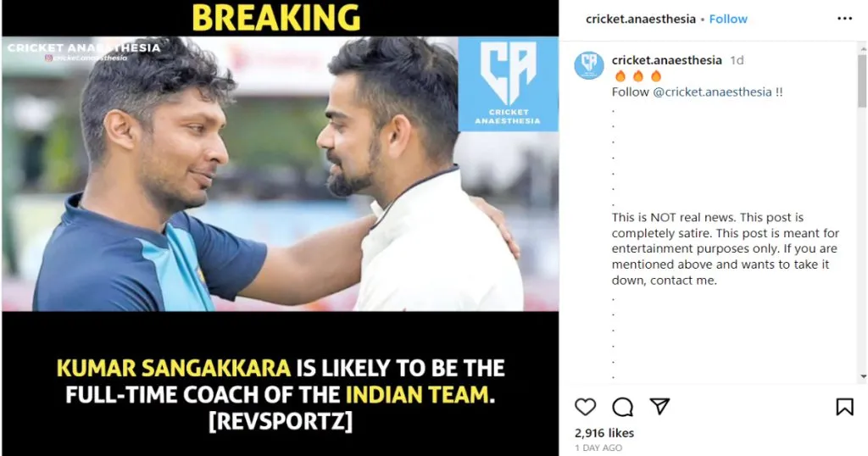This screenshot has height=456, width=868.
Task: Open comments with speech bubble icon
Action: (623, 407)
